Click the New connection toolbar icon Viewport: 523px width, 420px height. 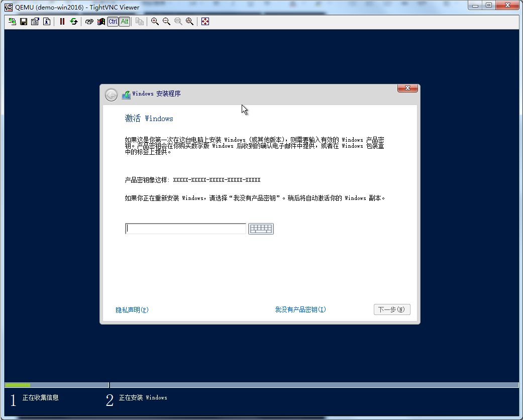point(13,22)
